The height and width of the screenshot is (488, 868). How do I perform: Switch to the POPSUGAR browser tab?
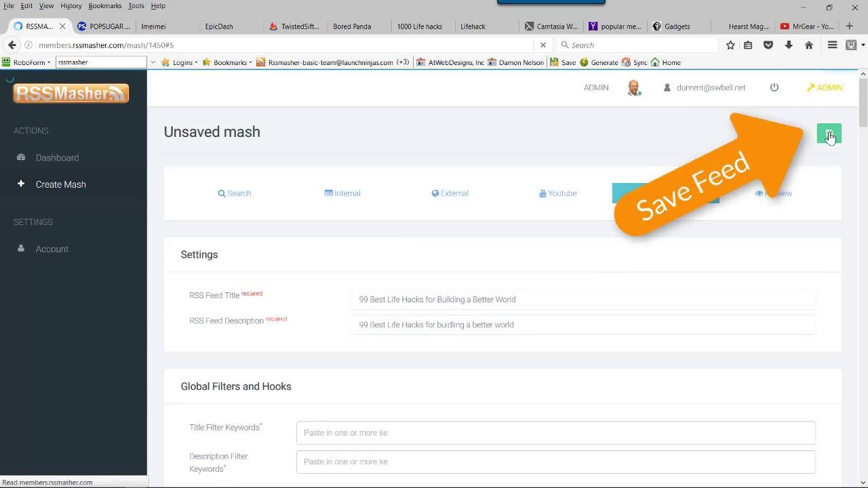(x=102, y=26)
